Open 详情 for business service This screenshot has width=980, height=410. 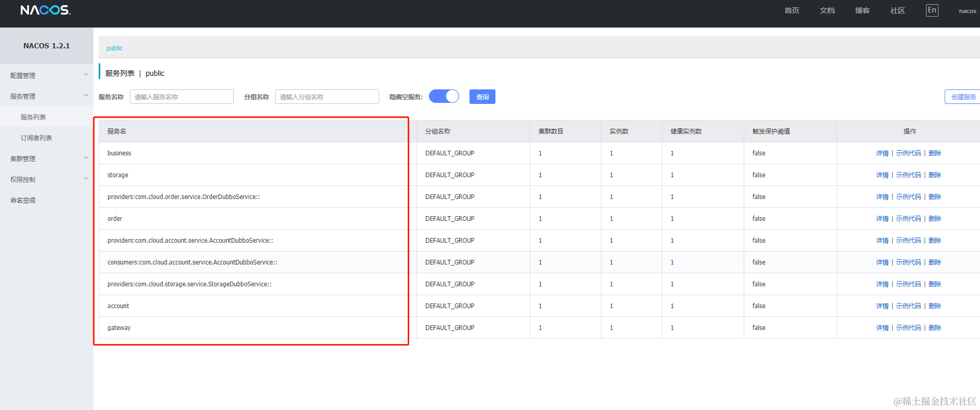pyautogui.click(x=882, y=153)
